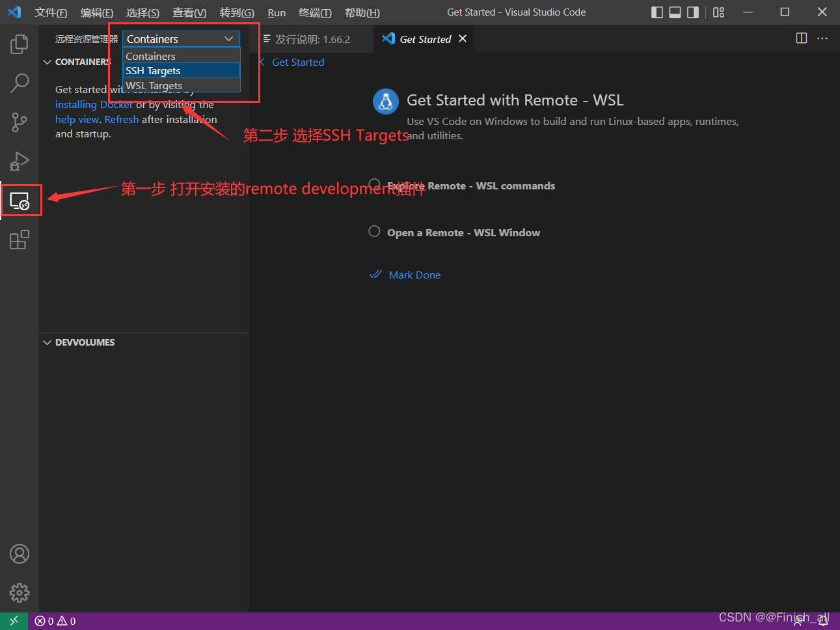Switch to the Get Started tab

tap(425, 39)
